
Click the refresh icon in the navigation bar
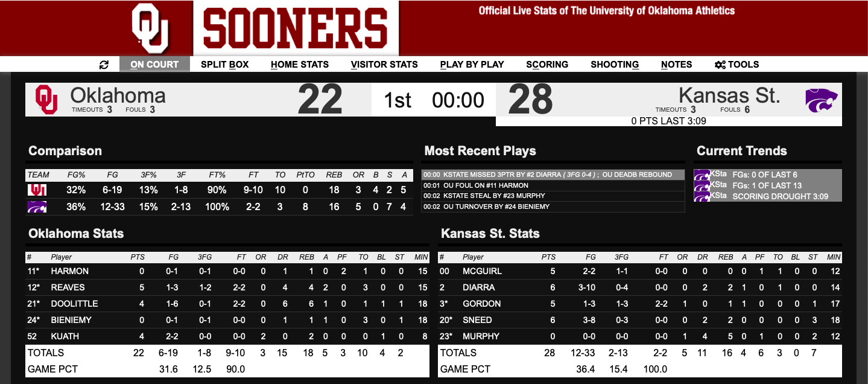(104, 65)
